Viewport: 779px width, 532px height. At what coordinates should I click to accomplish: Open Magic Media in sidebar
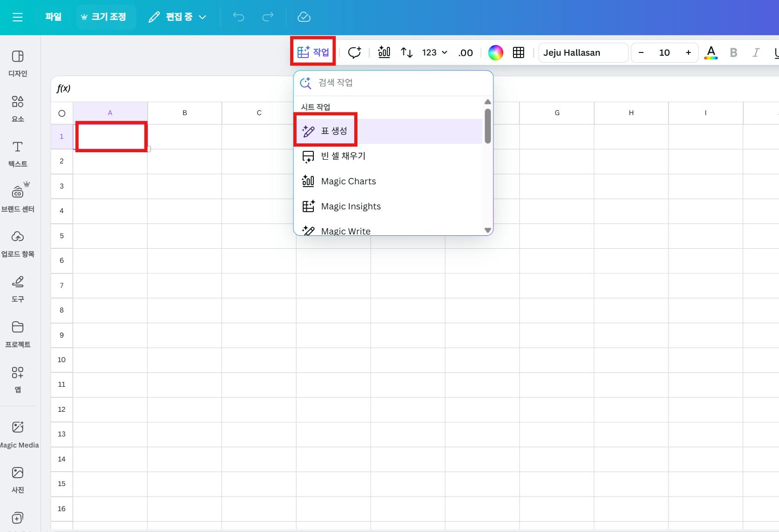click(x=19, y=435)
